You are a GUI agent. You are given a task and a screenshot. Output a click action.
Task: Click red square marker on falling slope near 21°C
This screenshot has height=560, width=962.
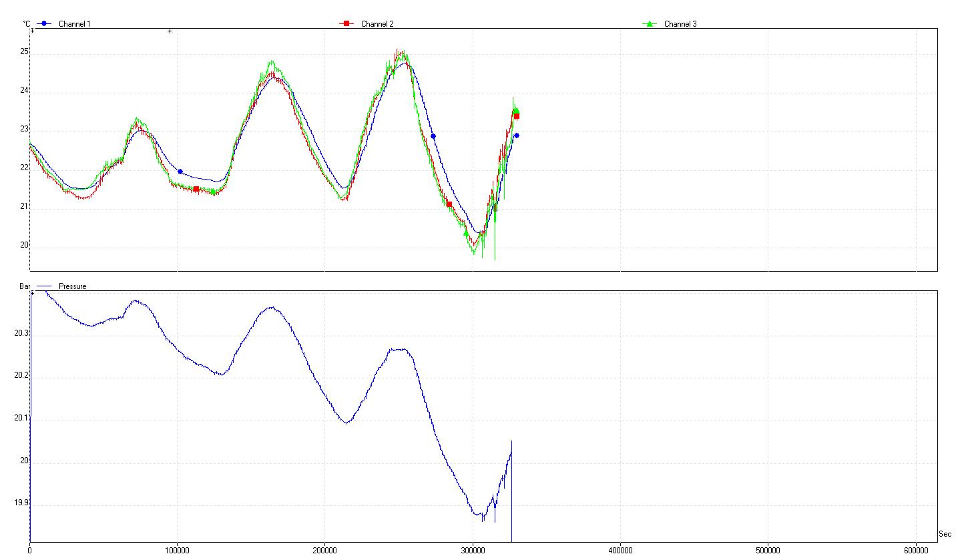[x=449, y=204]
